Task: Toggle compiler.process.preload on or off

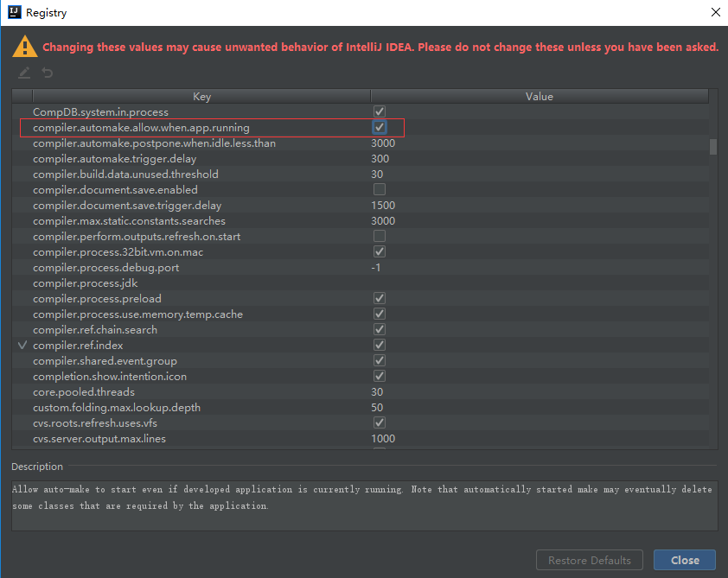Action: pyautogui.click(x=379, y=298)
